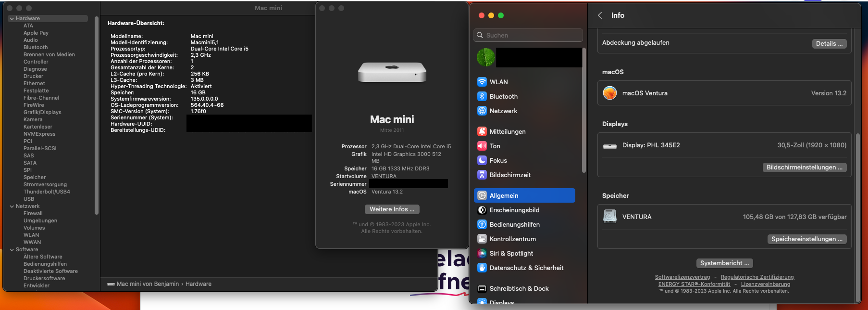Select Thunderbolt/USB4 tree item
The image size is (868, 310).
tap(47, 192)
